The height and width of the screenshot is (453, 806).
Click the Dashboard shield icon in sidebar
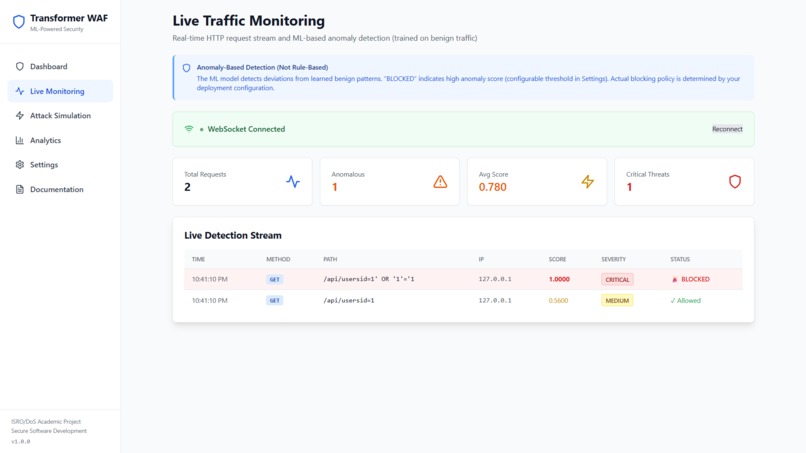20,66
